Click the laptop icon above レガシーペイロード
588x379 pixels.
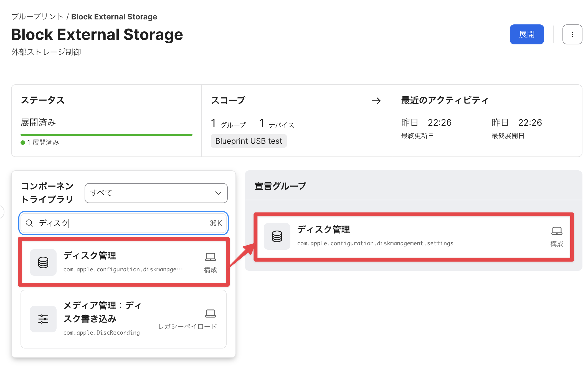click(210, 314)
